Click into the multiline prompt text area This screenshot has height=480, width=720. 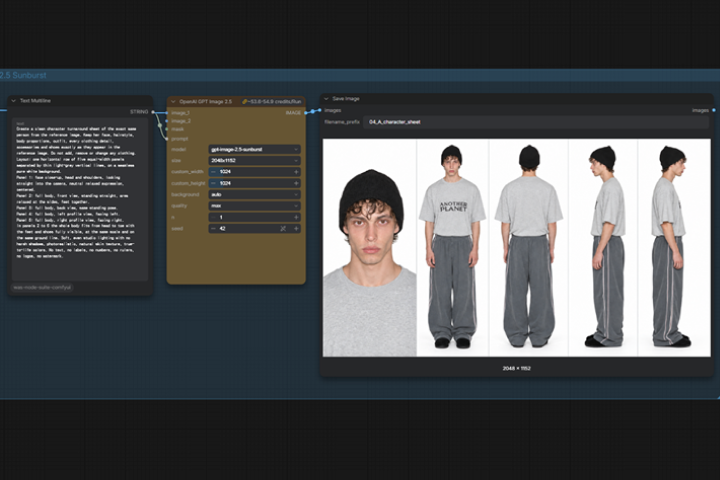coord(80,199)
